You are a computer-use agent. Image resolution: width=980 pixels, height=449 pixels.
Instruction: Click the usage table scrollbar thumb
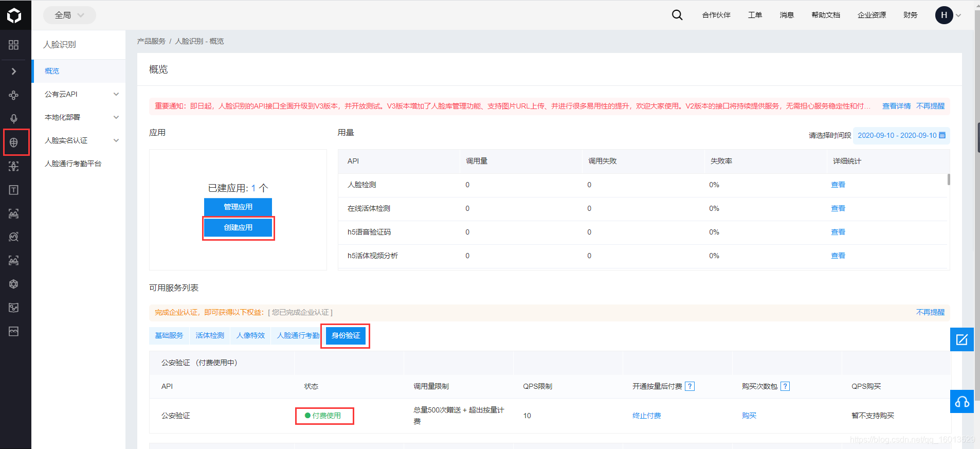click(x=949, y=179)
